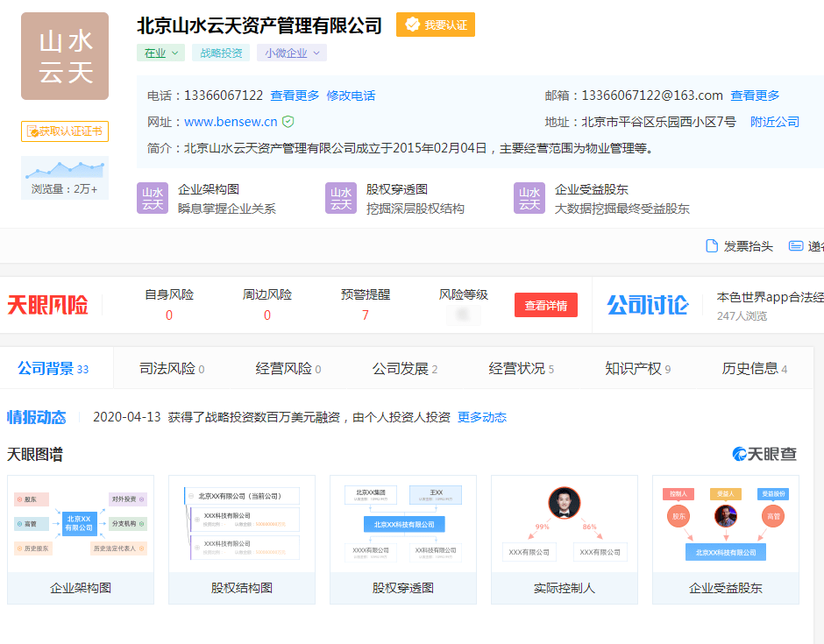Click the 山水云天 company logo
Image resolution: width=824 pixels, height=644 pixels.
pyautogui.click(x=65, y=56)
